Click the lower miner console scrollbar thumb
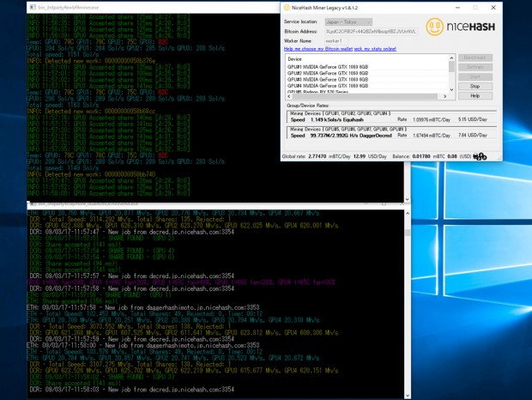 click(408, 233)
